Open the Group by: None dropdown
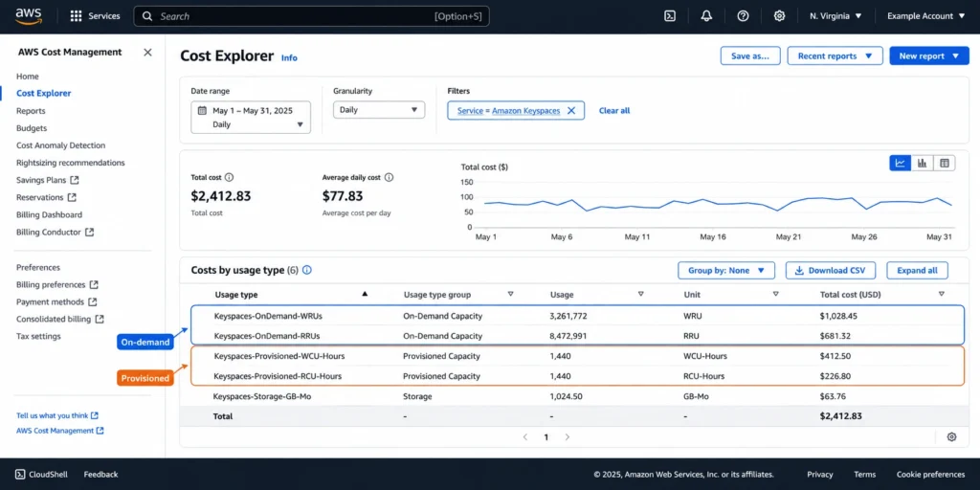The height and width of the screenshot is (490, 980). [726, 271]
